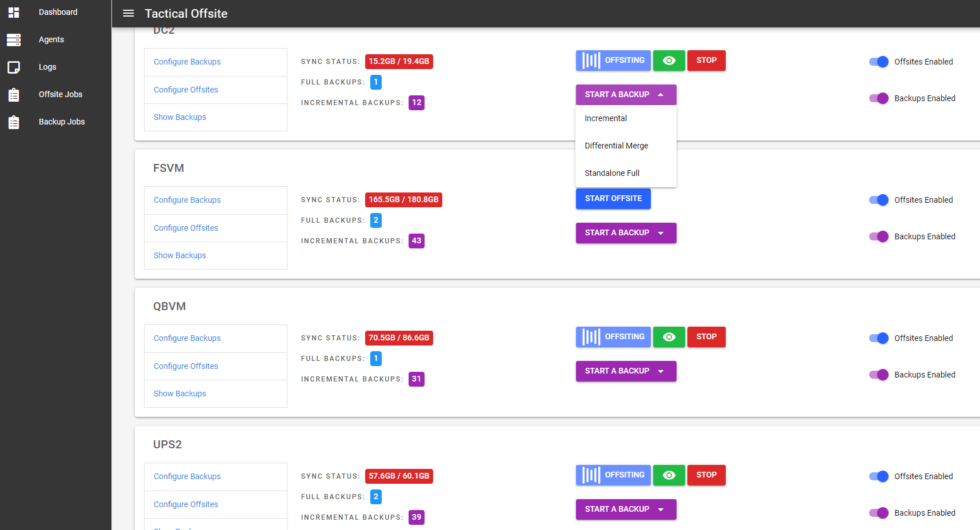
Task: Toggle Backups Enabled for UPS2
Action: pyautogui.click(x=879, y=513)
